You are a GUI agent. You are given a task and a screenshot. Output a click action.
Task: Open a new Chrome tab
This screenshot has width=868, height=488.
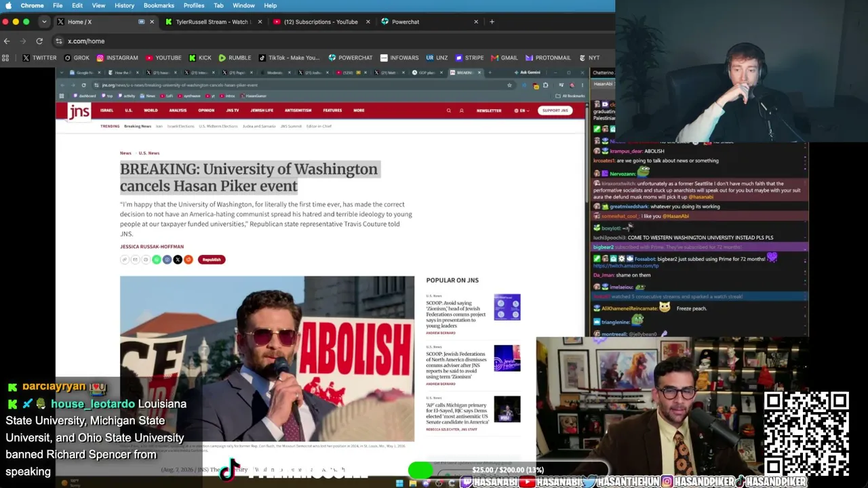coord(492,22)
